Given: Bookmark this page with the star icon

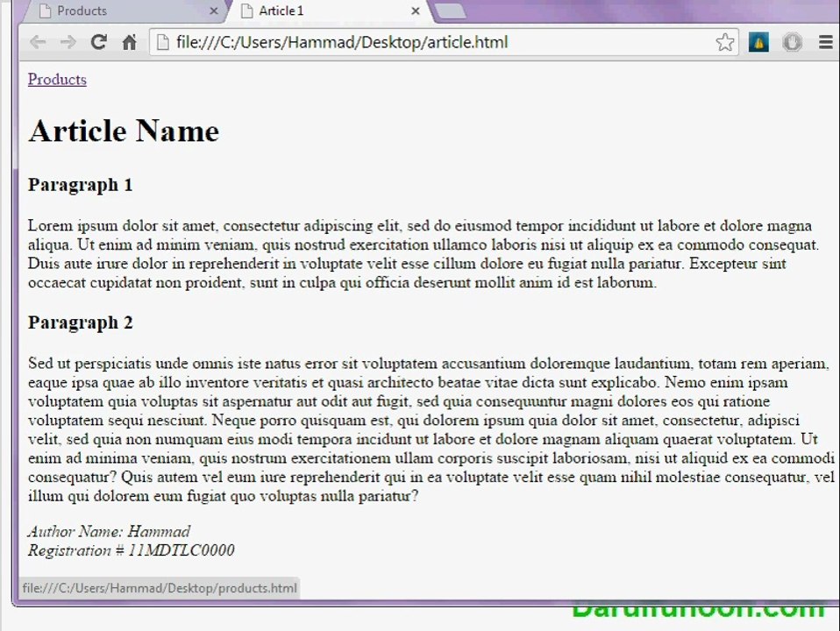Looking at the screenshot, I should (x=725, y=42).
